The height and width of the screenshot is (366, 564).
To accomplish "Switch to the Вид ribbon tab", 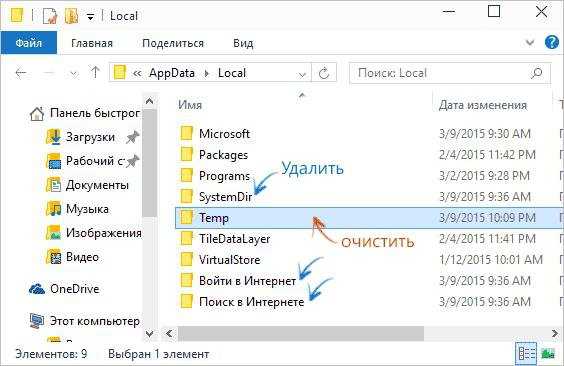I will point(243,43).
